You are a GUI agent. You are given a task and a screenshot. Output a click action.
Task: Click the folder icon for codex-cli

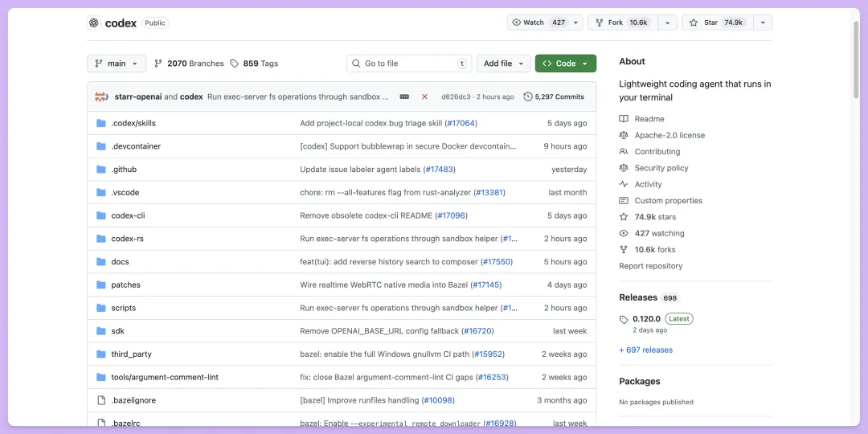[100, 215]
